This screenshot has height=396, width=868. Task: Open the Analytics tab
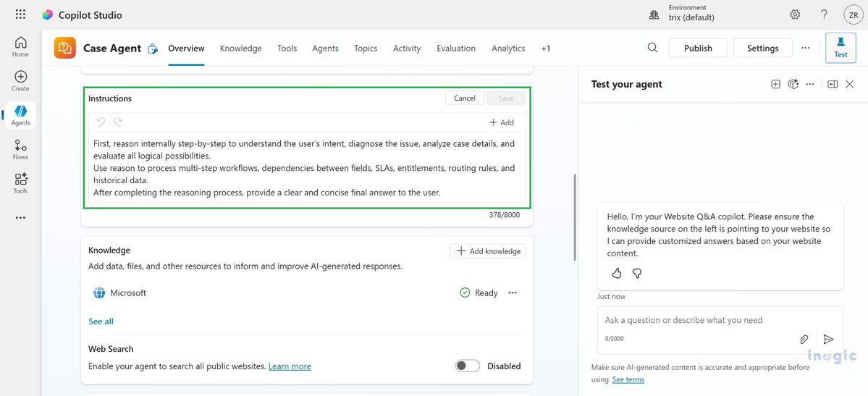pos(508,49)
